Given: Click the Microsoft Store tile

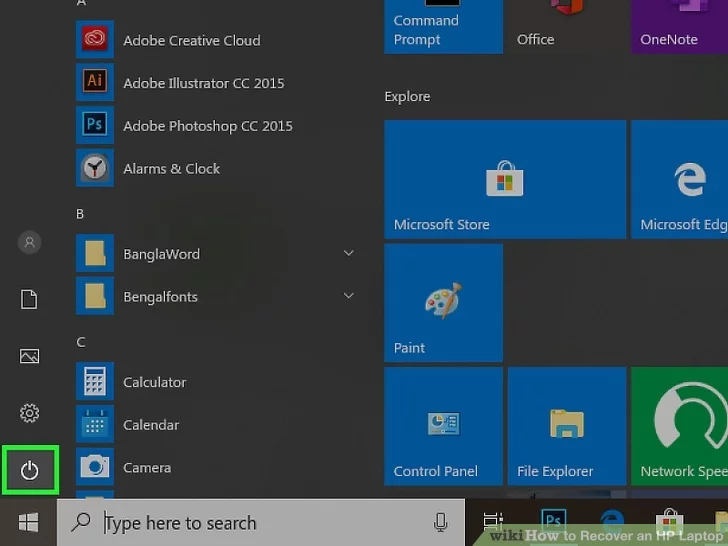Looking at the screenshot, I should (x=504, y=179).
